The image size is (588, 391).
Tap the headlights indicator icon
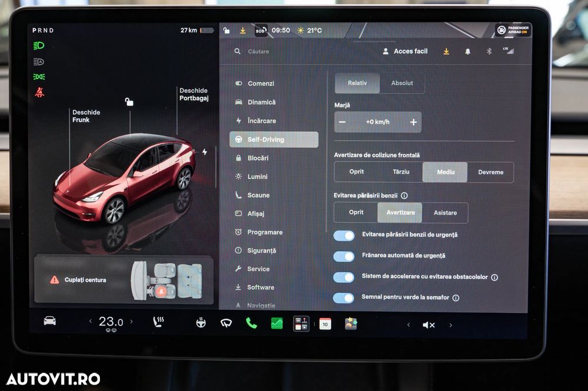pos(39,46)
